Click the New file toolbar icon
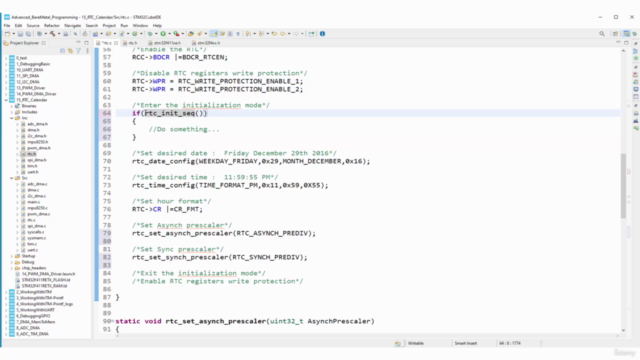Viewport: 640px width, 360px height. (x=7, y=34)
